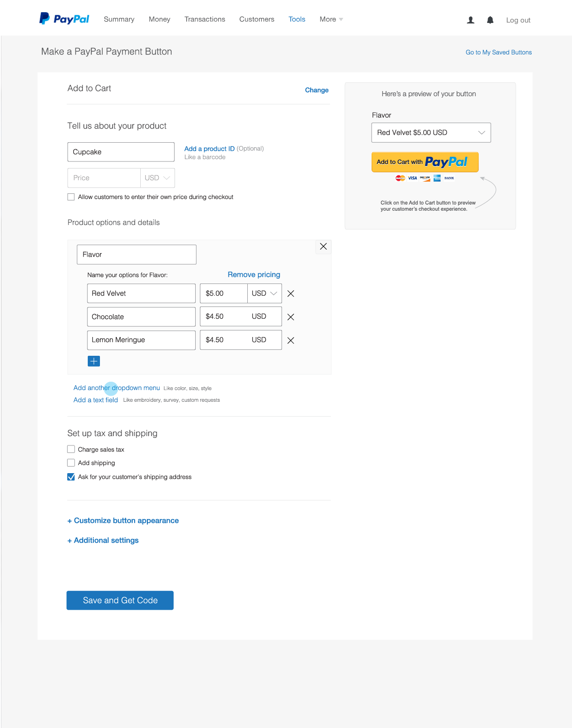
Task: Delete the Lemon Meringue option row
Action: click(291, 341)
